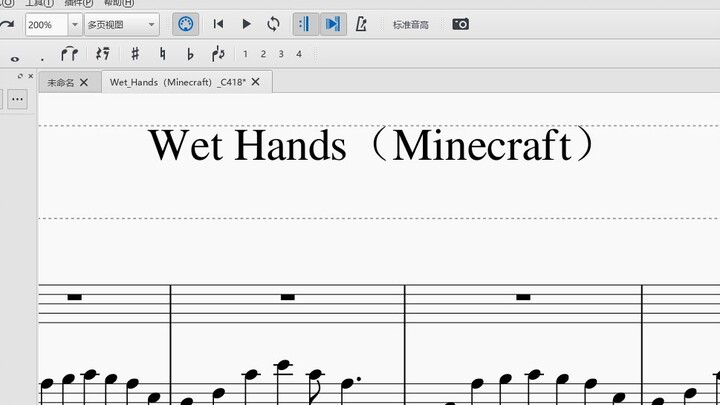Click the camera image capture icon
This screenshot has height=405, width=720.
click(461, 24)
